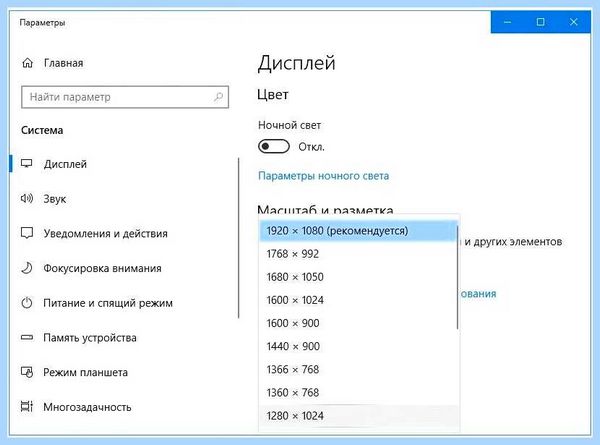This screenshot has width=600, height=445.
Task: Choose 1680 × 1050 resolution
Action: [x=358, y=277]
